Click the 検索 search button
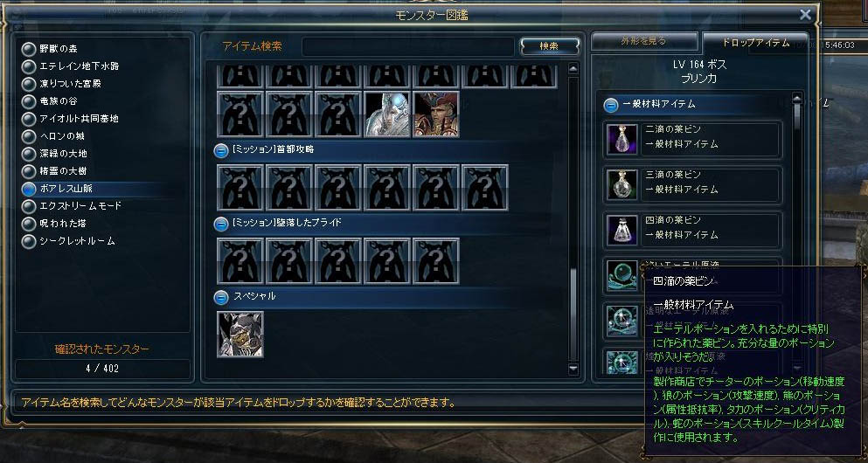 click(x=550, y=46)
